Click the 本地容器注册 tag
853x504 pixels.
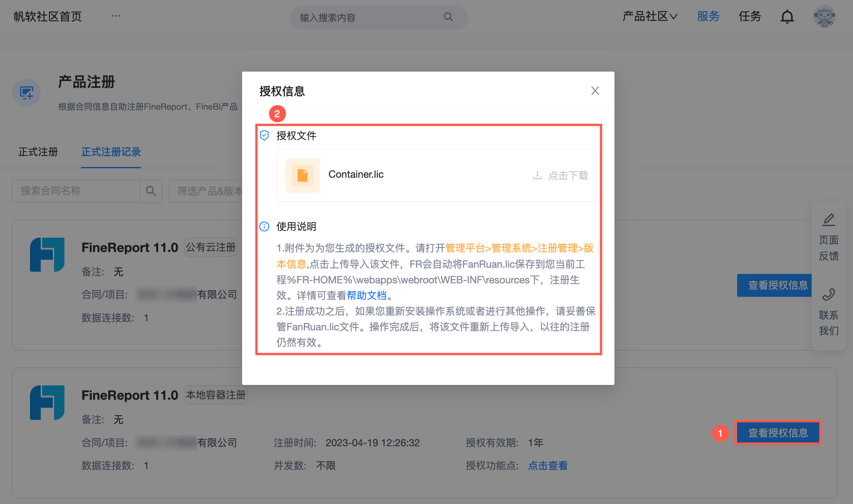pos(216,395)
